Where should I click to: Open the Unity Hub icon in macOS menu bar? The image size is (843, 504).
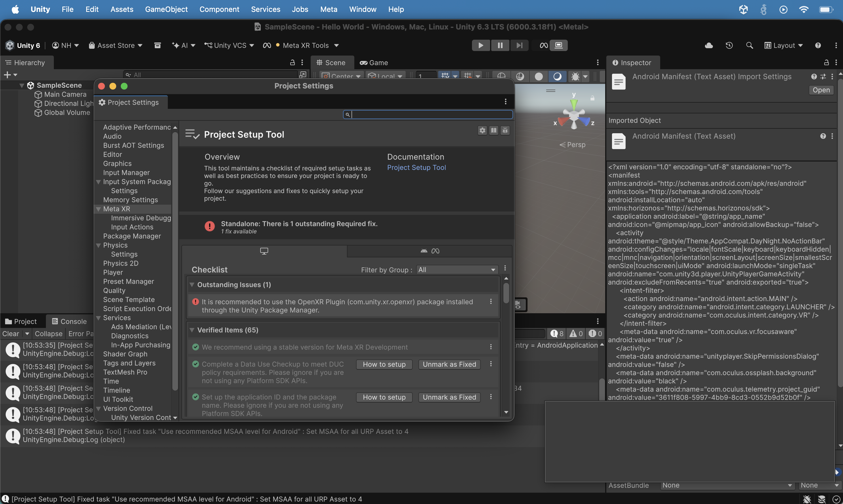(743, 9)
